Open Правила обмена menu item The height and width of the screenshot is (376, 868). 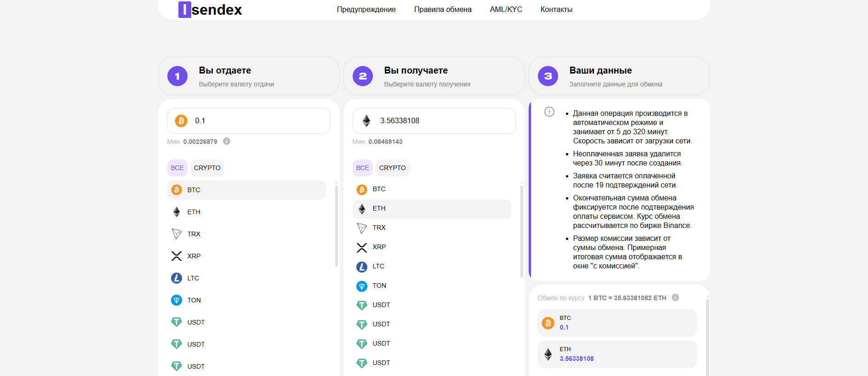[443, 9]
